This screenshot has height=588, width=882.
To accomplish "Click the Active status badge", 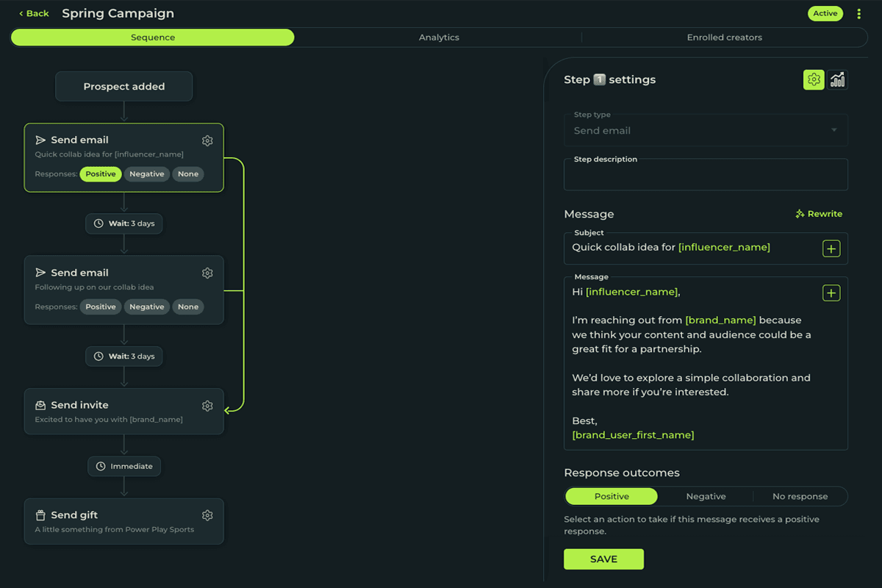I will tap(825, 13).
